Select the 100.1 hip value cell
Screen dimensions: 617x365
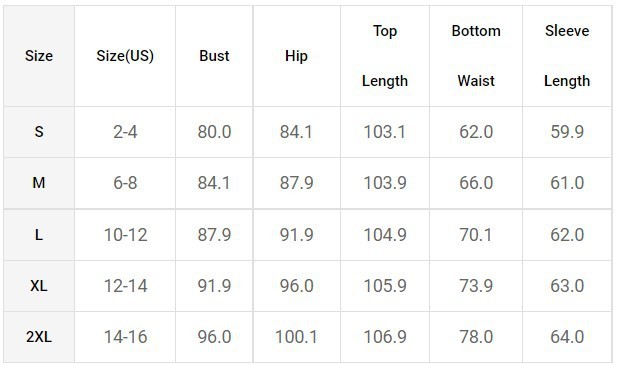pos(296,337)
